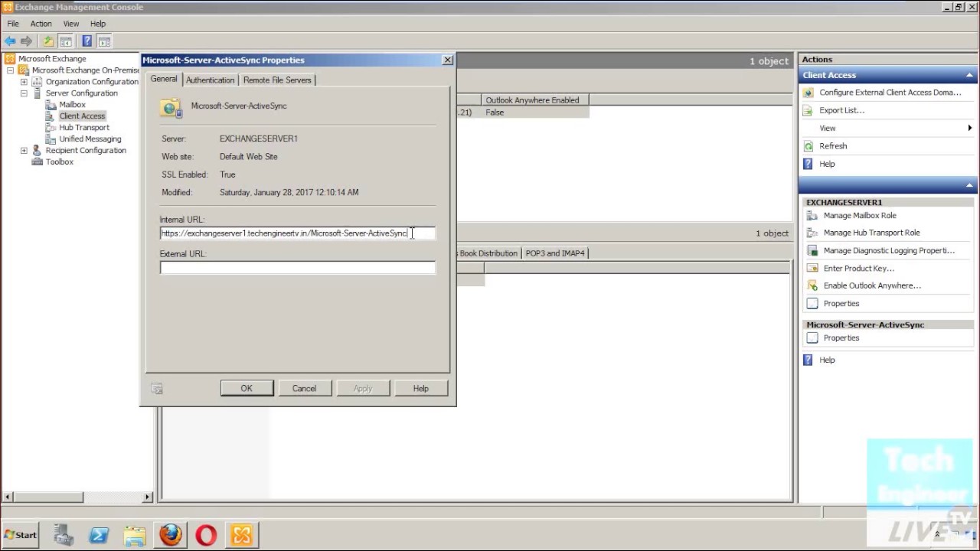Click the Export List icon
This screenshot has height=551, width=980.
808,110
